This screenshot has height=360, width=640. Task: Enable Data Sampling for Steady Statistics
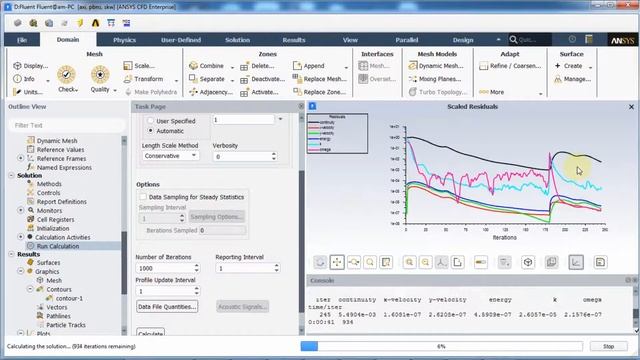pos(143,197)
